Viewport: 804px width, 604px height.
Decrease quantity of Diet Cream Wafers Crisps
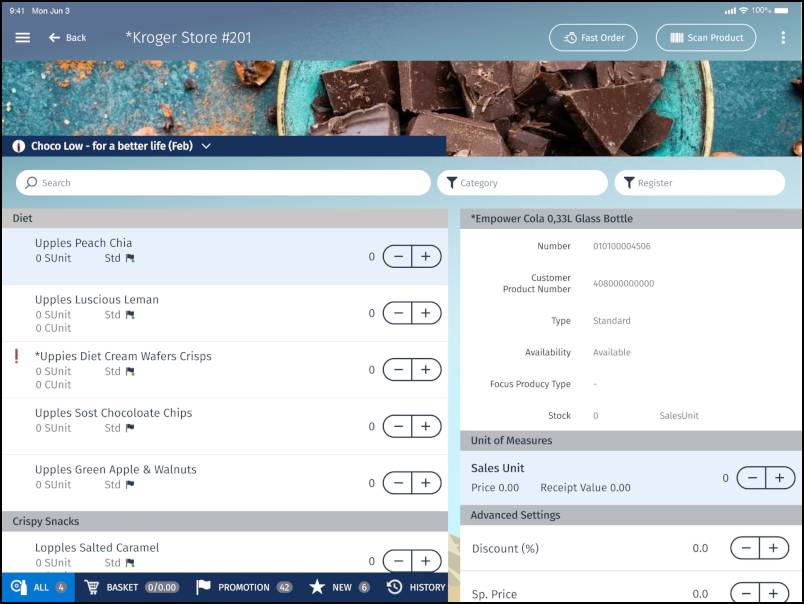(x=398, y=370)
